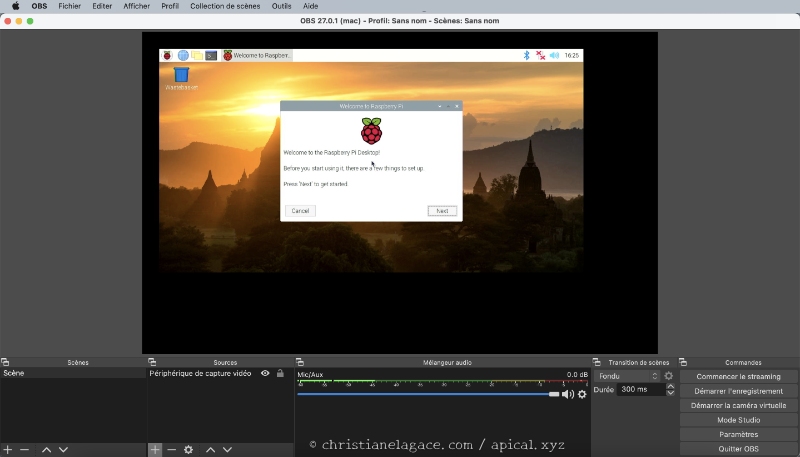Select the Scène item in scenes list

73,373
